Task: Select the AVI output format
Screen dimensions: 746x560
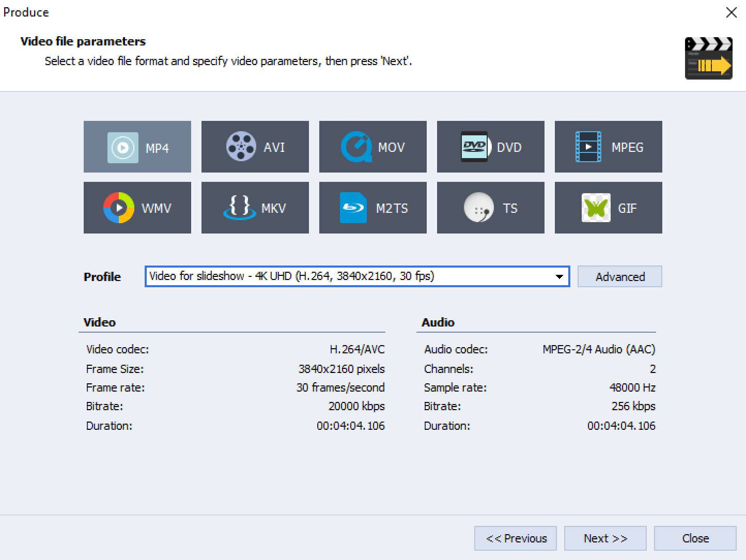Action: click(x=255, y=147)
